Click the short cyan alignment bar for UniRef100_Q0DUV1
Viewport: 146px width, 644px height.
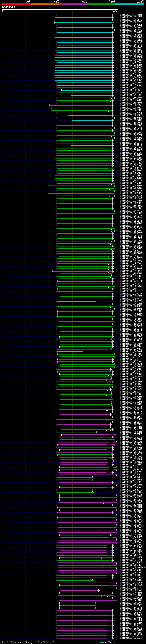pyautogui.click(x=76, y=302)
